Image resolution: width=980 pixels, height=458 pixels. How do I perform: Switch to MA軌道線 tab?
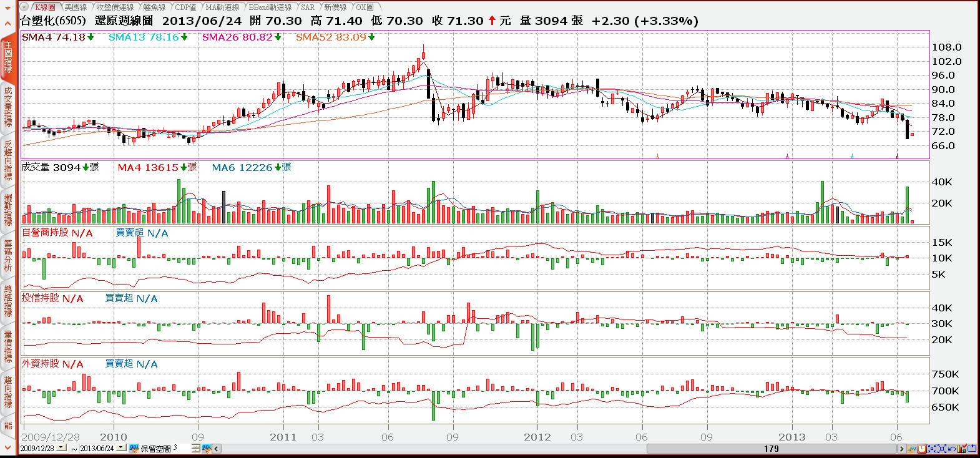coord(223,7)
